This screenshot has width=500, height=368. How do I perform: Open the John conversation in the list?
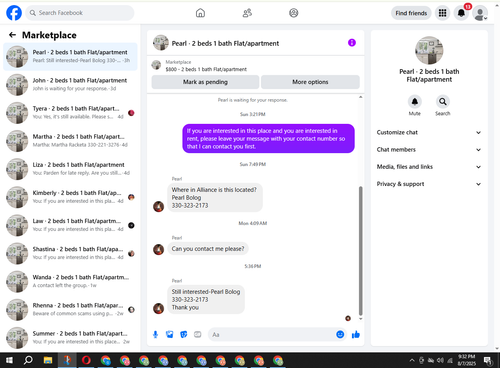[x=70, y=84]
